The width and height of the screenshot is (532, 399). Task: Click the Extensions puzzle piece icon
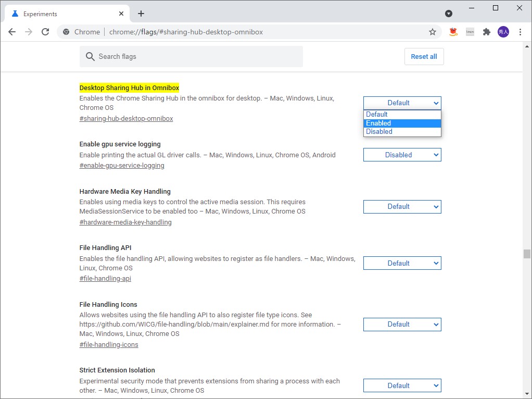coord(486,32)
